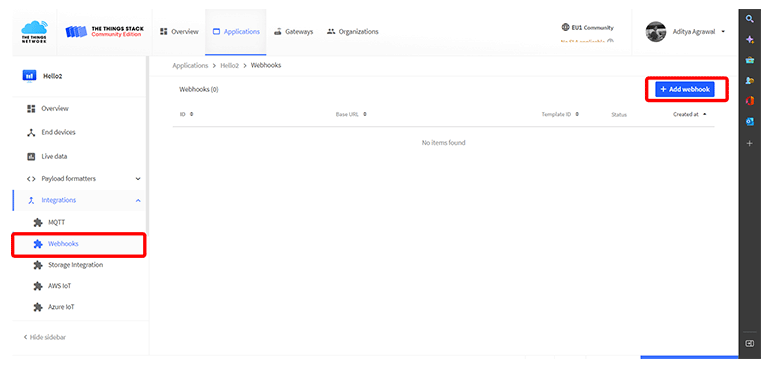
Task: Click the End devices fork icon
Action: click(x=31, y=132)
